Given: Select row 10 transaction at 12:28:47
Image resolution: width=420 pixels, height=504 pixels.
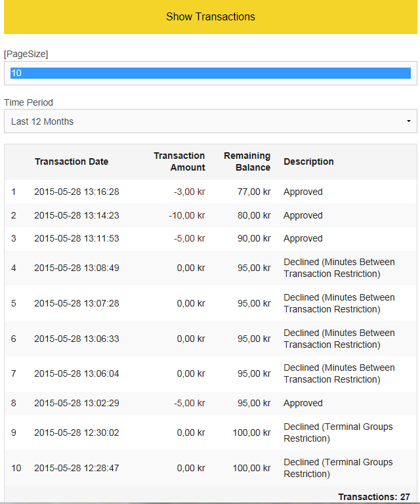Looking at the screenshot, I should 211,468.
